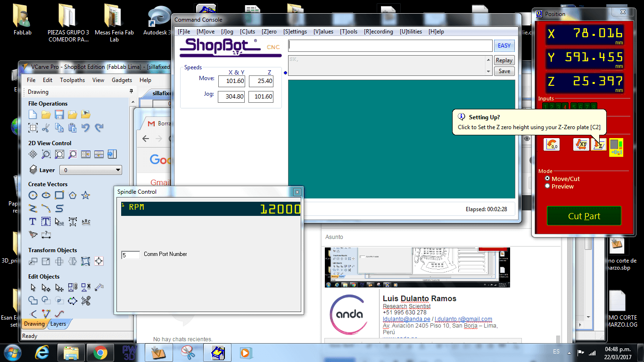Viewport: 644px width, 362px height.
Task: Click the Weld vectors icon in Edit Objects
Action: 33,301
